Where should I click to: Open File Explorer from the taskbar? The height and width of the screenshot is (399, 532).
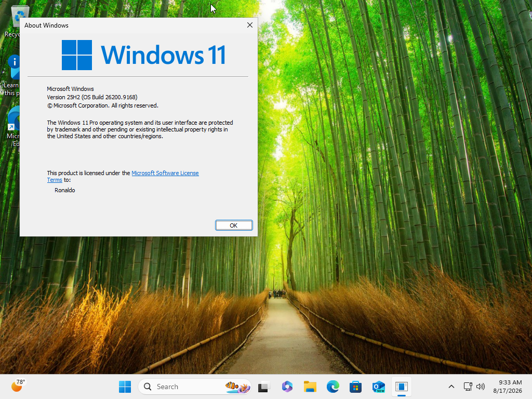click(310, 387)
